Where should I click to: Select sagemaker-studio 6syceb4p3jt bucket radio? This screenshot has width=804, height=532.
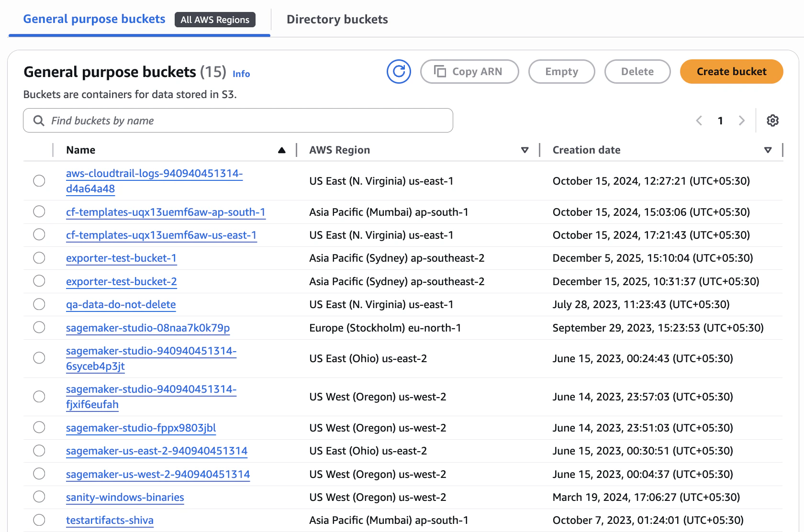(x=39, y=358)
